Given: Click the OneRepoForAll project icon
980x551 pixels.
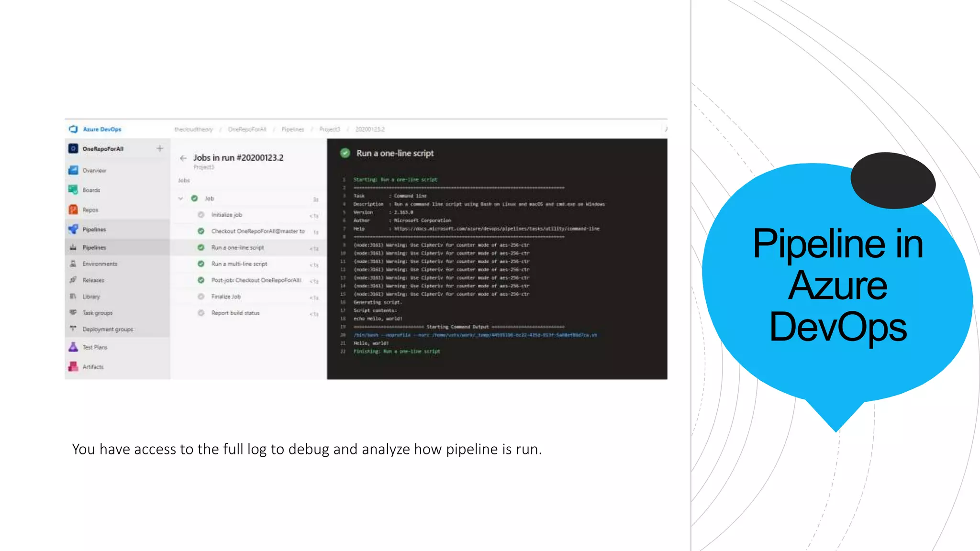Looking at the screenshot, I should 73,149.
